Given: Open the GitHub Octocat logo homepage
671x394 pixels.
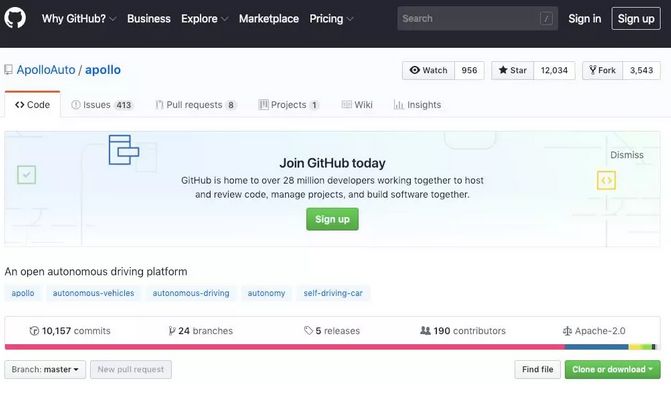Looking at the screenshot, I should [x=15, y=18].
